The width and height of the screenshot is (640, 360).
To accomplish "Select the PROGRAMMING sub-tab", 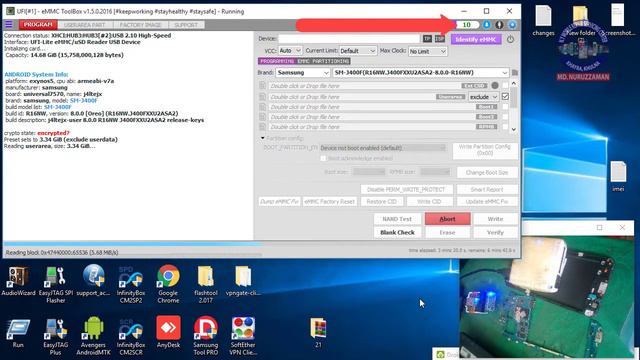I will pyautogui.click(x=277, y=61).
